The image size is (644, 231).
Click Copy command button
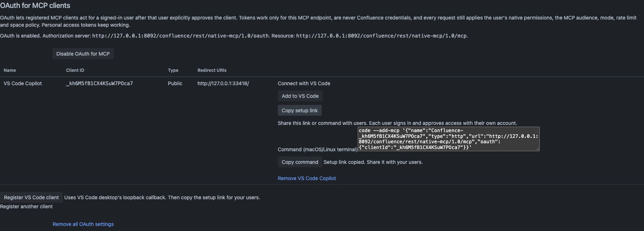tap(300, 162)
